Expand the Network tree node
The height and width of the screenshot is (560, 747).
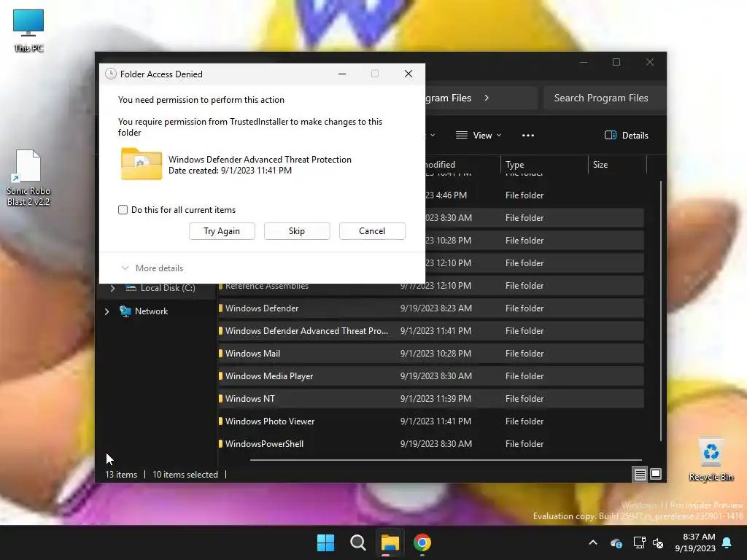pyautogui.click(x=107, y=311)
